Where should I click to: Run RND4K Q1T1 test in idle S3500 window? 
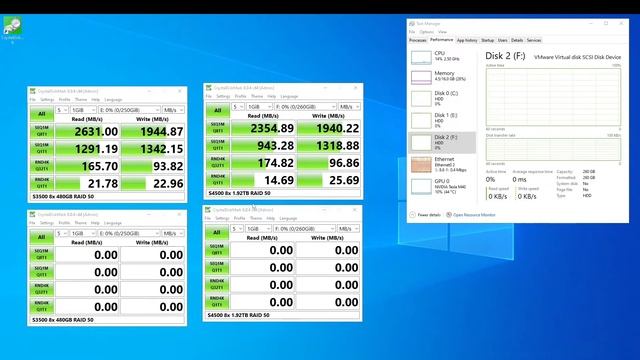click(42, 307)
